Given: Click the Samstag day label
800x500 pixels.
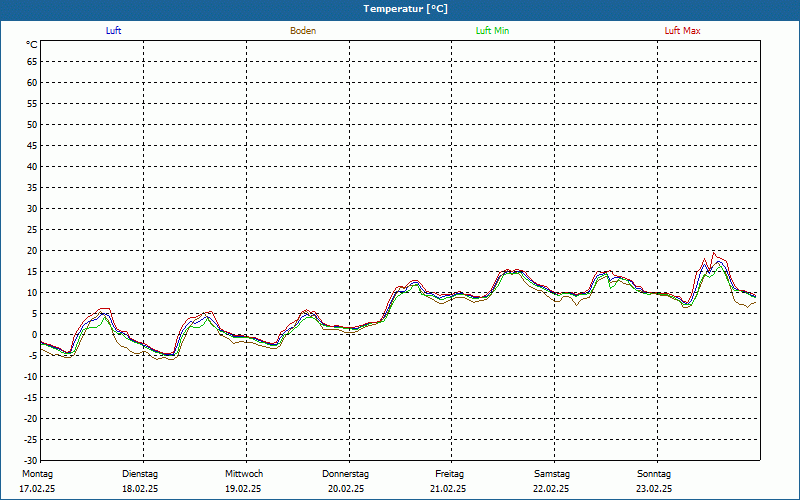Looking at the screenshot, I should pos(552,474).
